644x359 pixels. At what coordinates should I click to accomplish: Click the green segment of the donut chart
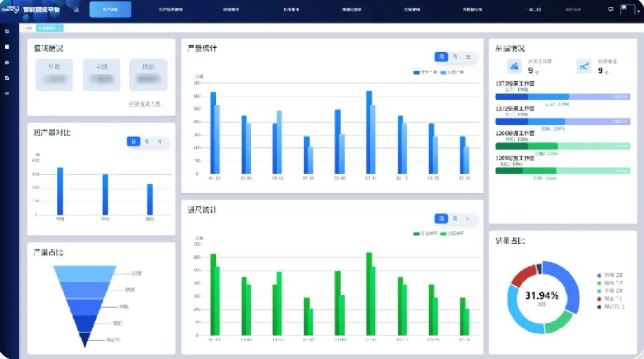click(x=559, y=323)
